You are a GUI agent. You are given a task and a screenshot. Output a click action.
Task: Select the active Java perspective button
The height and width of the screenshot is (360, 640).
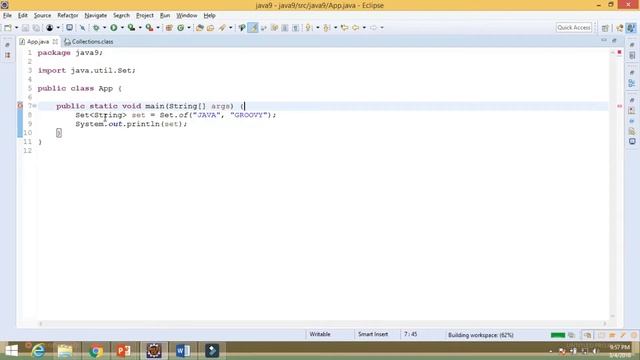[x=631, y=28]
